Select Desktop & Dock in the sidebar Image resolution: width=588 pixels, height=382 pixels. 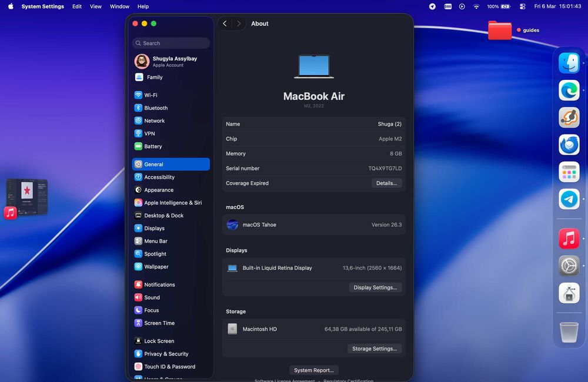coord(171,216)
